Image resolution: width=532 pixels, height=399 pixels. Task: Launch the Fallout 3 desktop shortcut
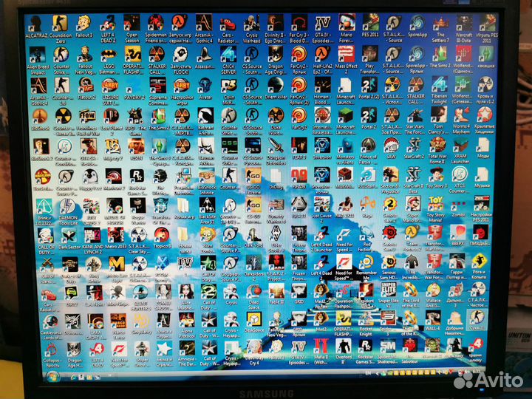point(84,23)
